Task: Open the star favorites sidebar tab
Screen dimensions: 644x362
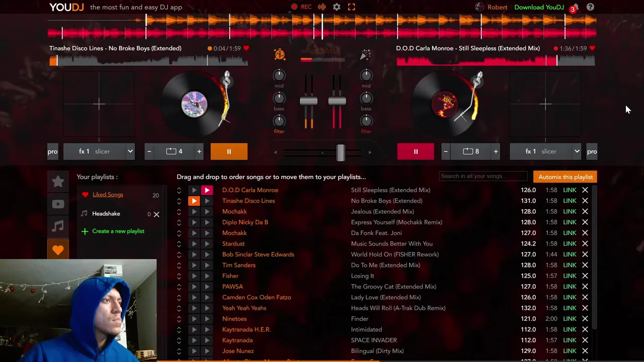Action: (58, 182)
